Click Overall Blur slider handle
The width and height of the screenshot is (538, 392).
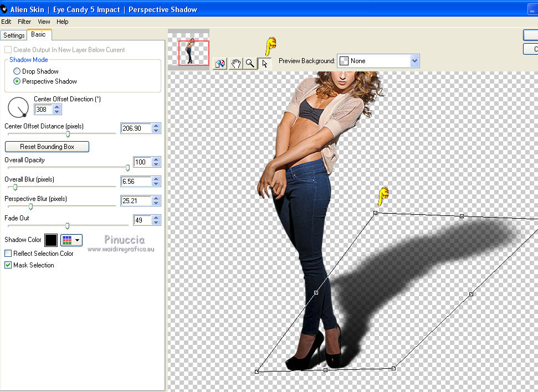click(x=15, y=187)
